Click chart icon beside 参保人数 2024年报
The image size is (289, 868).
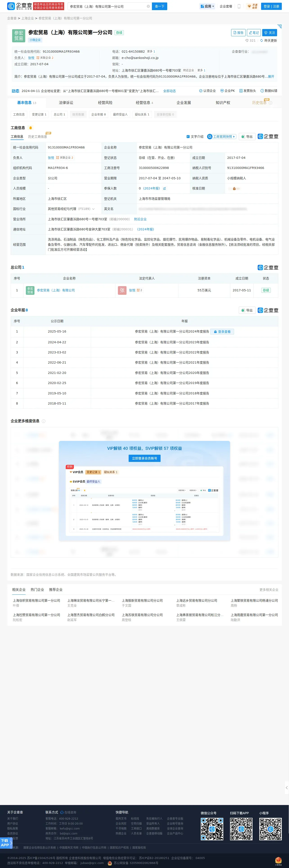(164, 189)
